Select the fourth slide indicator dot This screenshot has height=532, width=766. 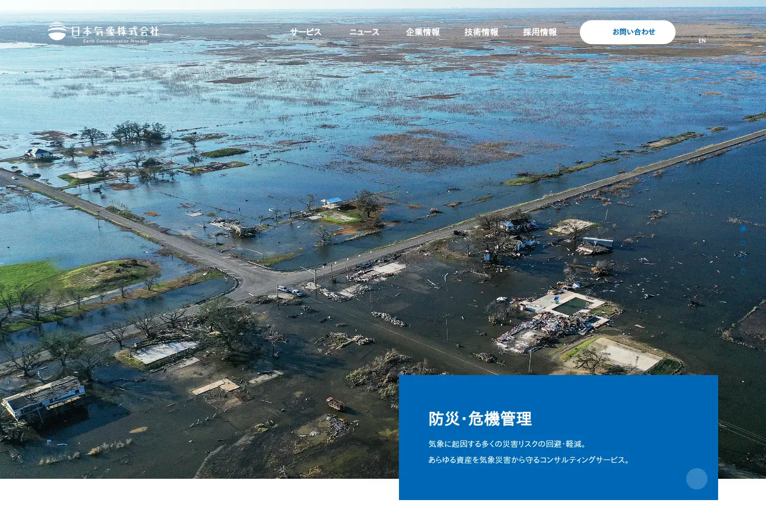coord(743,271)
